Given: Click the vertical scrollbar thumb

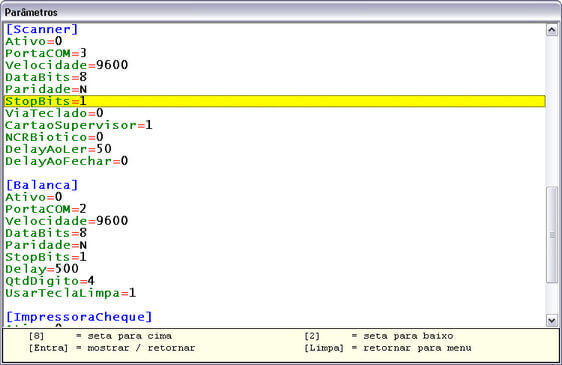Looking at the screenshot, I should click(552, 234).
